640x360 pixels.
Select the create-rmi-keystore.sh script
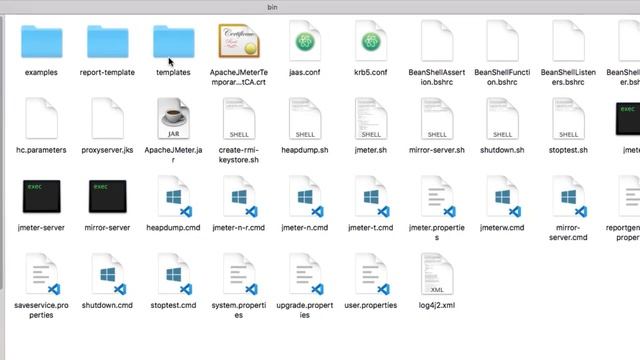[x=239, y=118]
